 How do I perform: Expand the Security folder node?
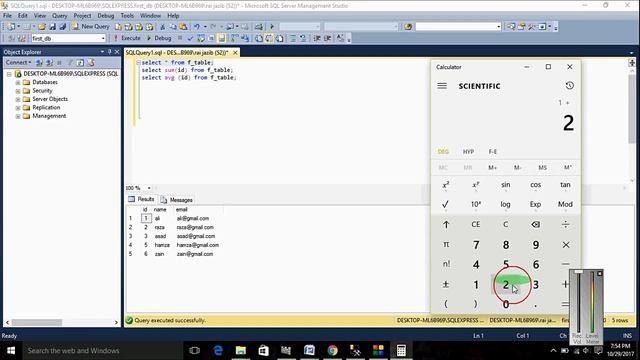(x=18, y=91)
